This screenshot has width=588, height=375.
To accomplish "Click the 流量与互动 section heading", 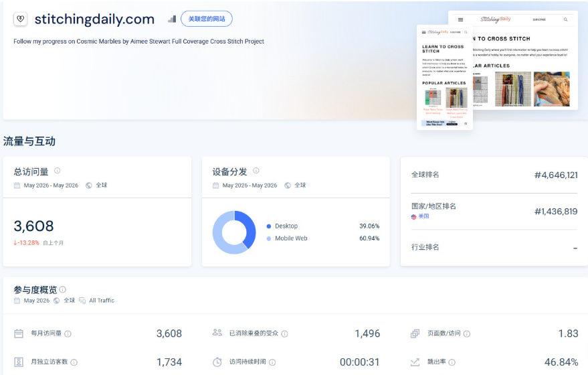I will (x=29, y=141).
